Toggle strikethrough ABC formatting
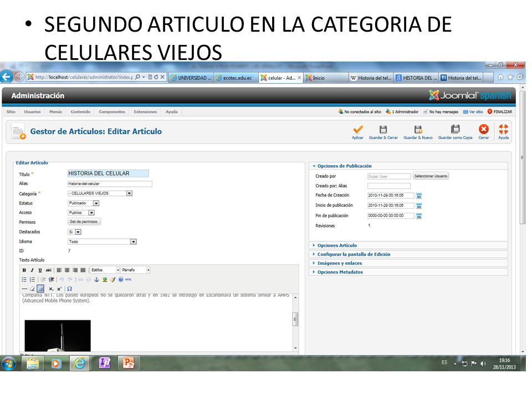The height and width of the screenshot is (399, 532). click(x=49, y=270)
